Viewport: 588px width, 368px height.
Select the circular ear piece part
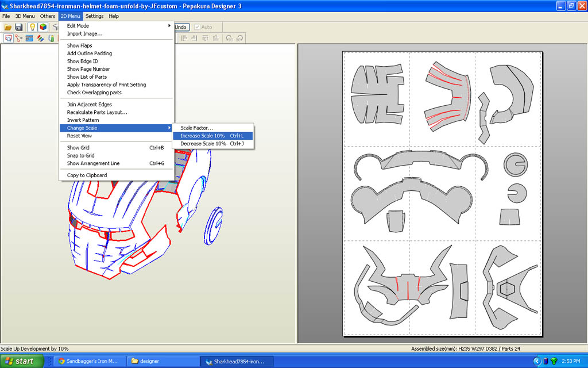[x=516, y=164]
